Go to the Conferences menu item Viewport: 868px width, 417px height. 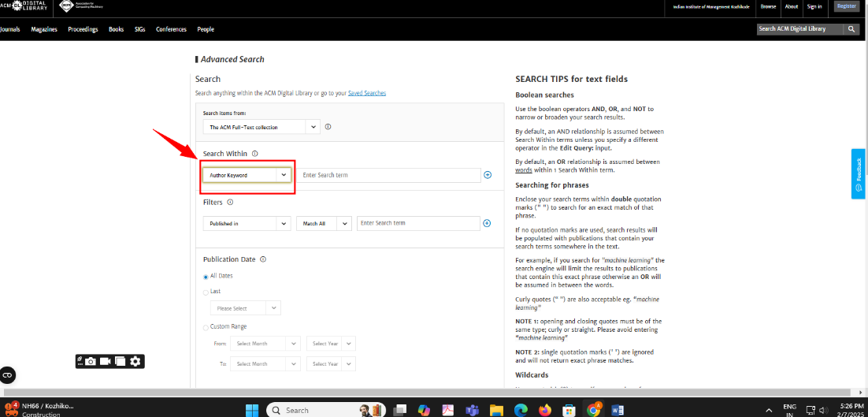pyautogui.click(x=171, y=29)
